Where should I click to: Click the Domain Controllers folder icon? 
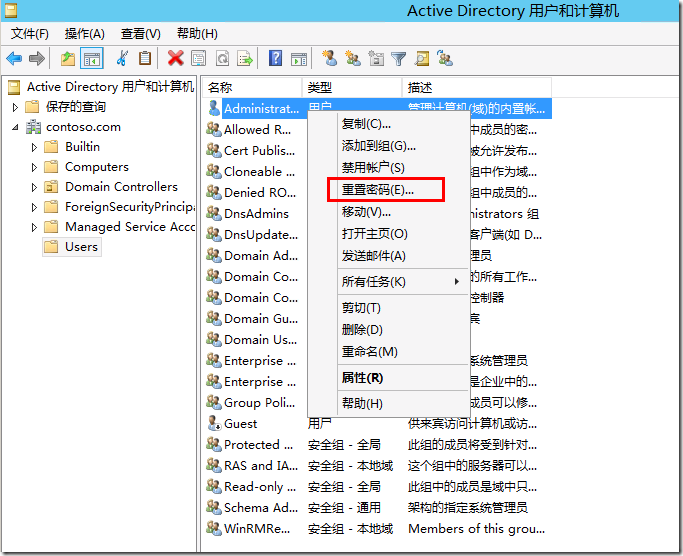51,187
